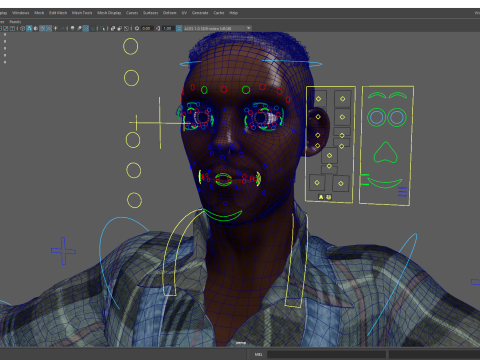Toggle wireframe on shaded viewport icon
The height and width of the screenshot is (360, 480).
42,28
